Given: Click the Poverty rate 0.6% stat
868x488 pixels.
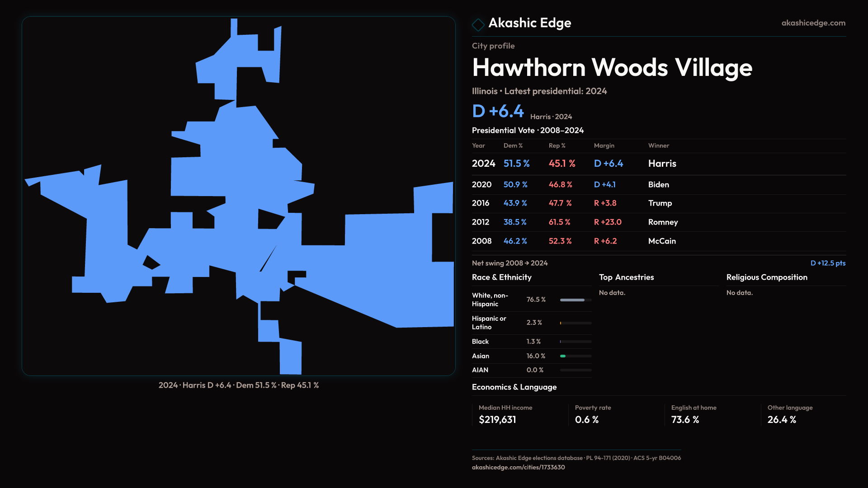Looking at the screenshot, I should 586,420.
